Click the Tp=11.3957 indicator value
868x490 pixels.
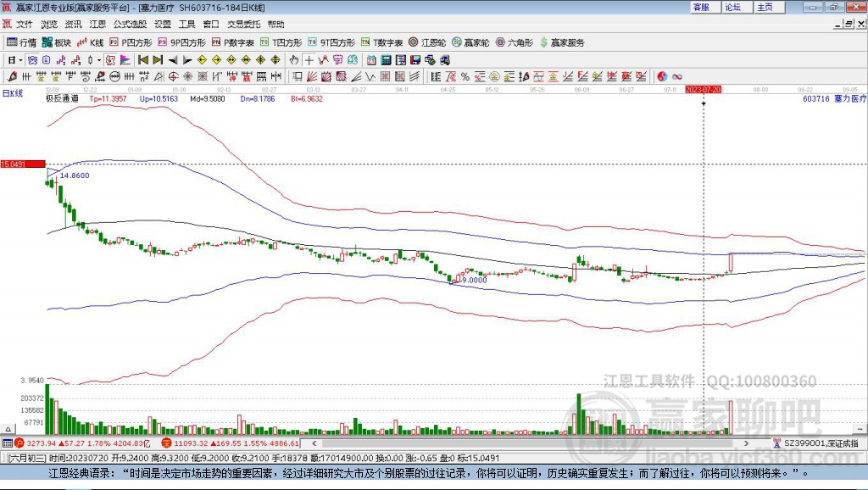pos(108,98)
